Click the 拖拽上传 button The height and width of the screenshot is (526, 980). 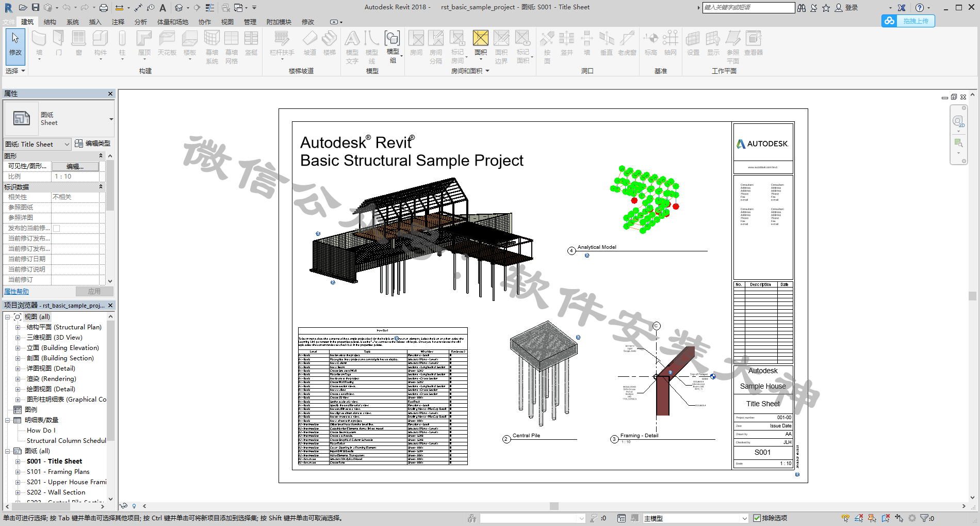pyautogui.click(x=908, y=21)
